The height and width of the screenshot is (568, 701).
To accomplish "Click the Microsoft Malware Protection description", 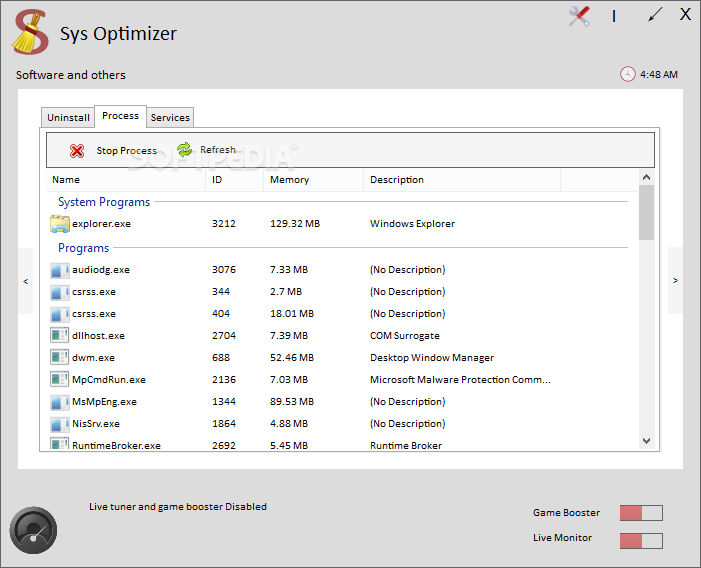I will (x=460, y=380).
